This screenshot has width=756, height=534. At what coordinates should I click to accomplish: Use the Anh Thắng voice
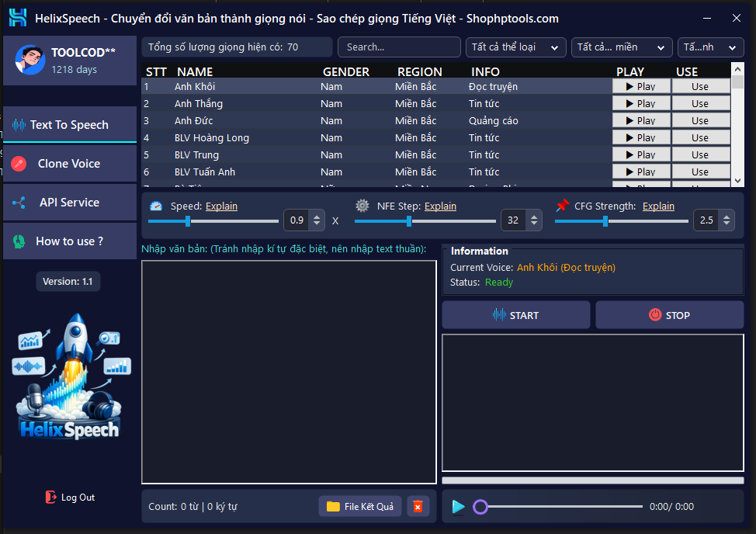coord(701,104)
